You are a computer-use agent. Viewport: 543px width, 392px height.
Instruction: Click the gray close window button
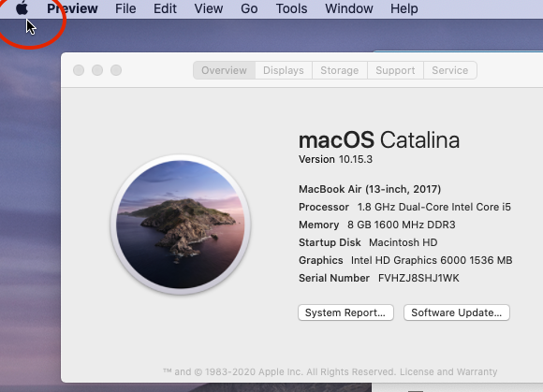79,70
